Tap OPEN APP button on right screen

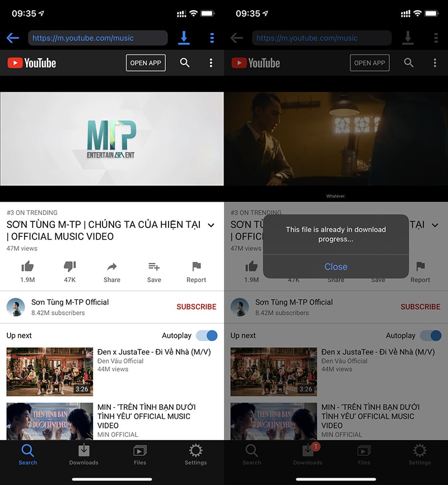click(x=370, y=63)
